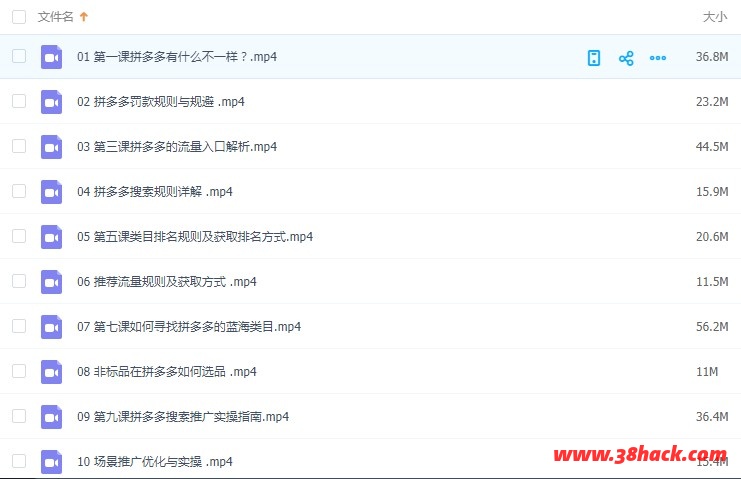
Task: Open file 10 场景推广优化与实操 .mp4
Action: [x=155, y=462]
